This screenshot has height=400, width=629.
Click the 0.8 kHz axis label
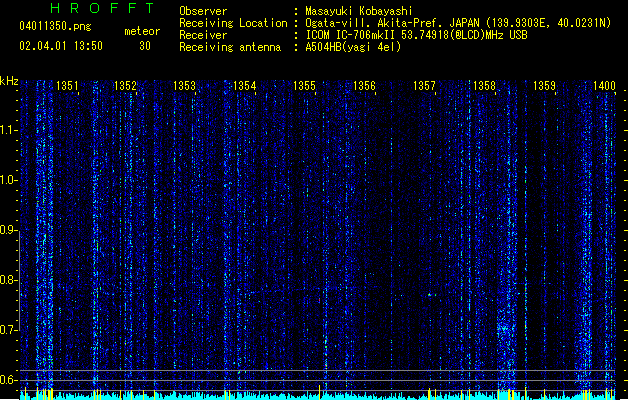(x=8, y=280)
